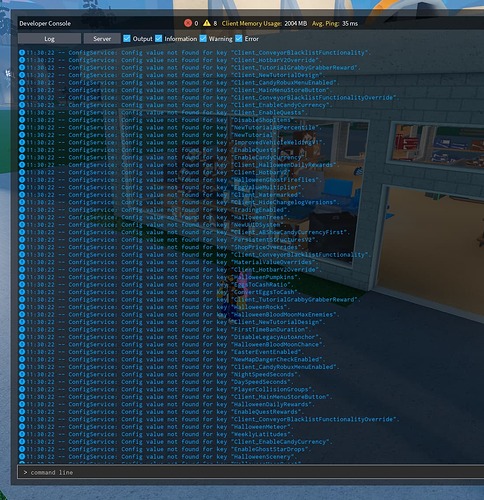The image size is (484, 500).
Task: Click the yellow warning triangle icon
Action: 207,23
